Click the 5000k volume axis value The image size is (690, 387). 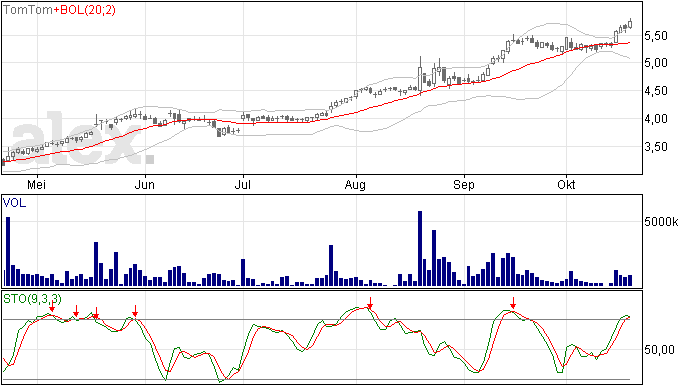661,222
